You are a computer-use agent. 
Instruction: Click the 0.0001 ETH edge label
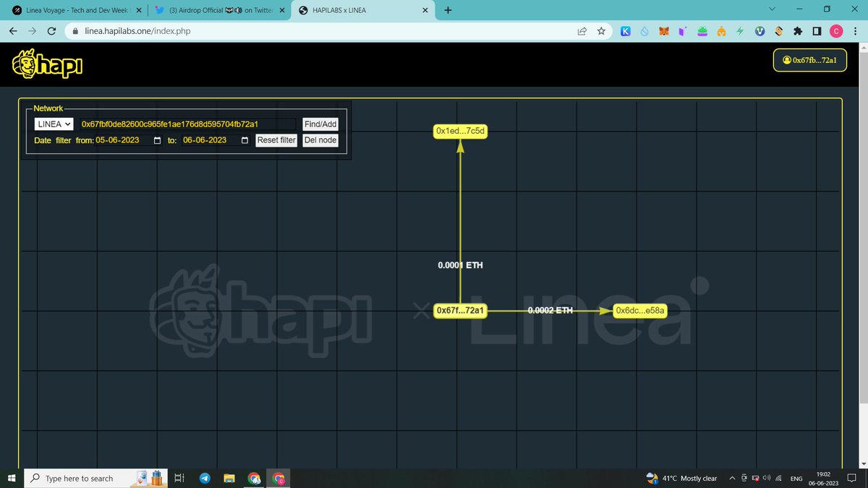(460, 265)
